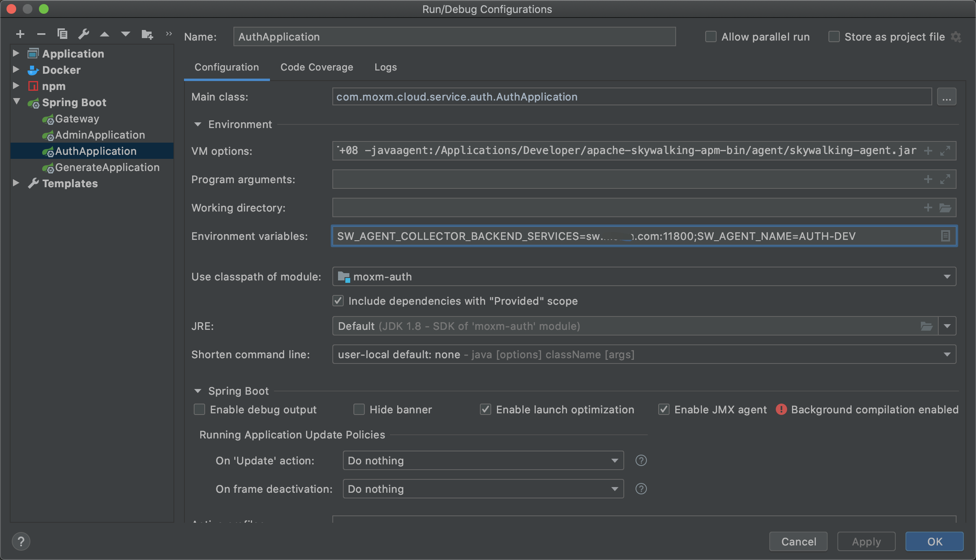
Task: Toggle the Hide banner checkbox
Action: click(359, 409)
